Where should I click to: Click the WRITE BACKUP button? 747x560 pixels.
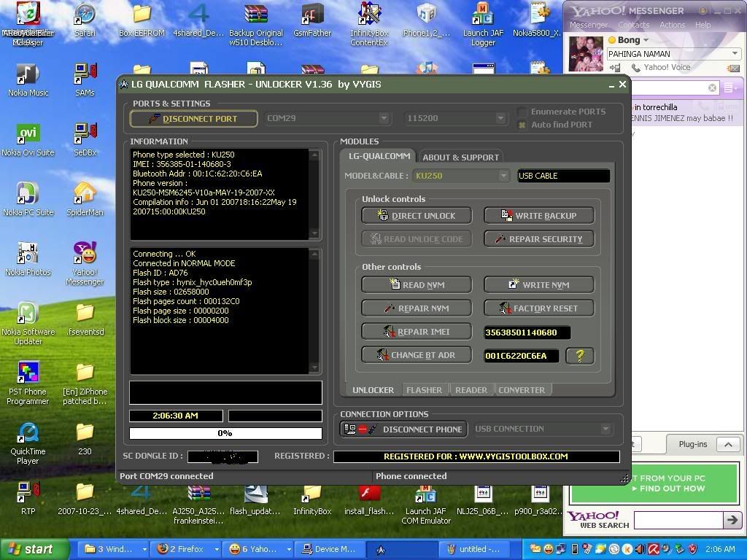coord(539,216)
